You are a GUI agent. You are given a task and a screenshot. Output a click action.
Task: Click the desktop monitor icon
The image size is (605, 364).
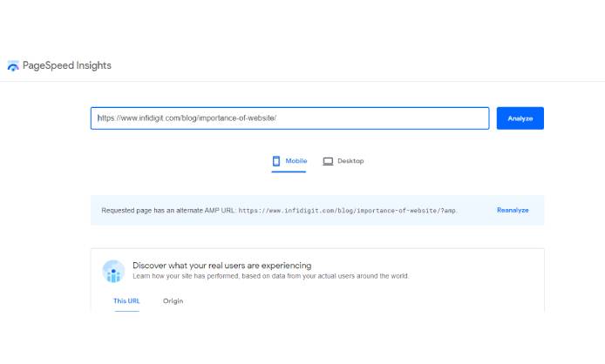328,161
